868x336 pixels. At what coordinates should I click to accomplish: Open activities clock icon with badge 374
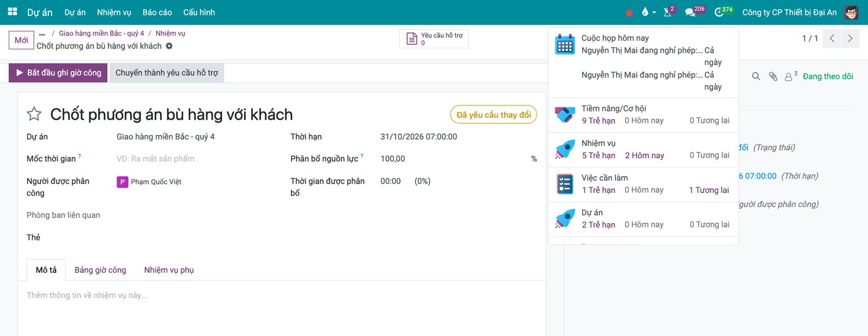point(723,12)
